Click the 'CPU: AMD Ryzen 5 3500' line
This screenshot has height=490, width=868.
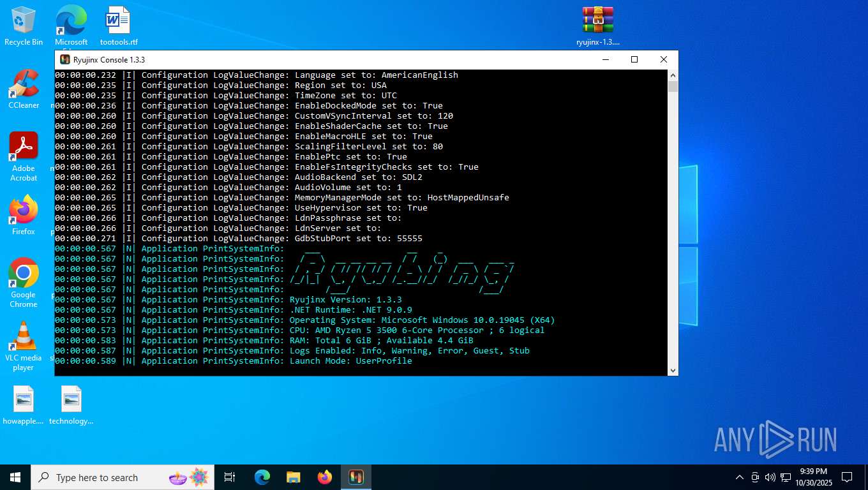point(300,330)
